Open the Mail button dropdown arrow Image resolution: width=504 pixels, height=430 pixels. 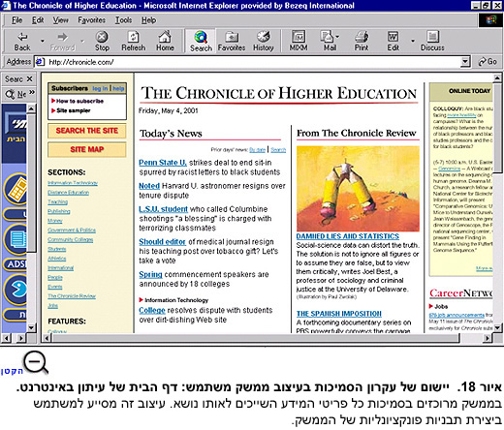click(337, 37)
